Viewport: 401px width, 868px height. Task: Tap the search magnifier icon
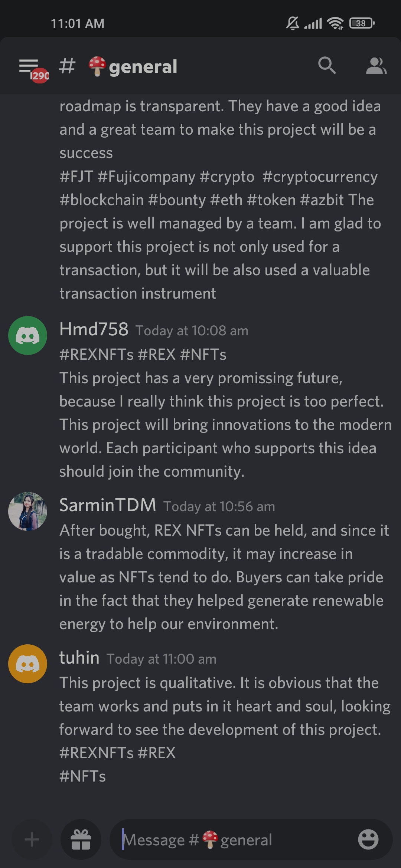pyautogui.click(x=327, y=66)
